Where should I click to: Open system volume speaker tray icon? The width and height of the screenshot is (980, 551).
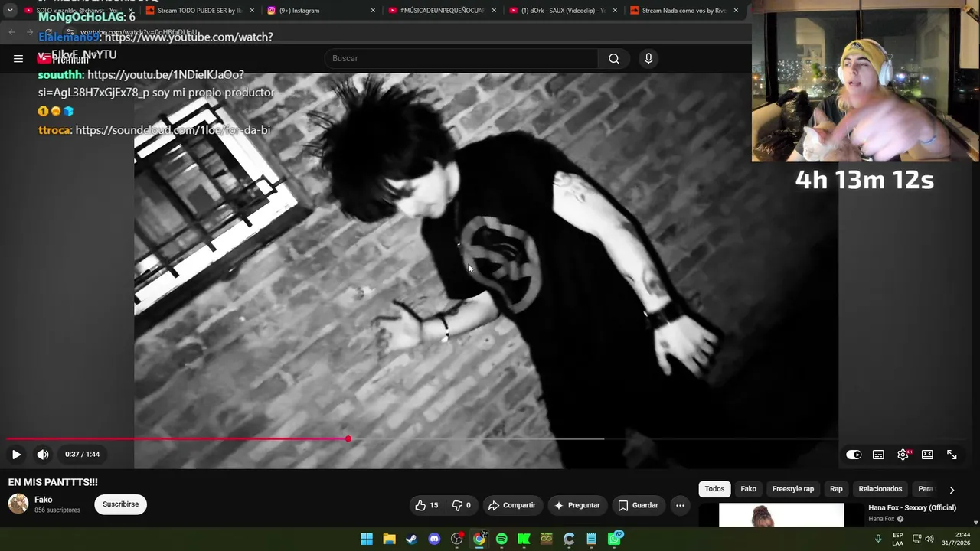pyautogui.click(x=929, y=539)
